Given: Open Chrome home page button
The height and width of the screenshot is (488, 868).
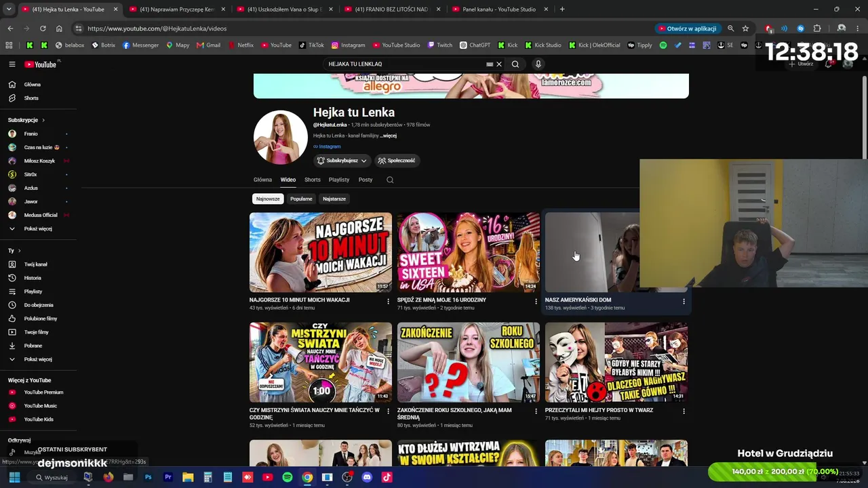Looking at the screenshot, I should (59, 28).
